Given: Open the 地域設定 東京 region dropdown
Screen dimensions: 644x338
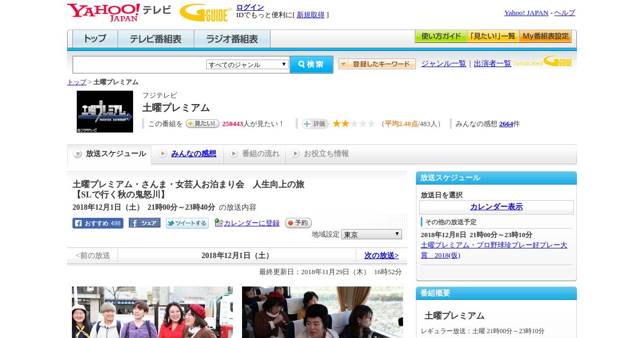Looking at the screenshot, I should click(371, 234).
